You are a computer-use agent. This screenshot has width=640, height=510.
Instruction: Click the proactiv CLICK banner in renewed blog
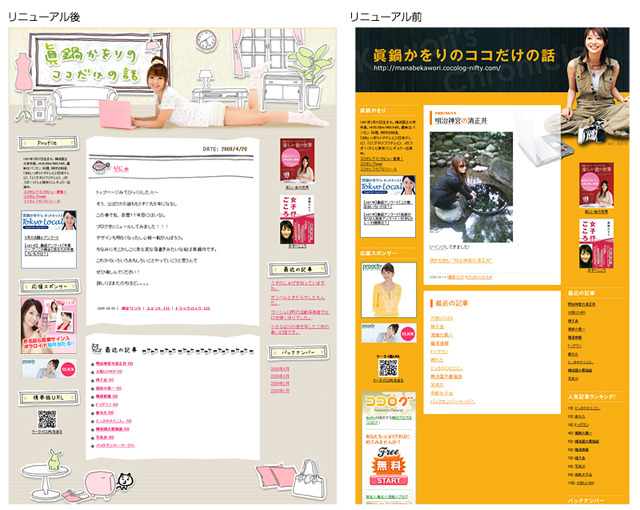point(49,368)
